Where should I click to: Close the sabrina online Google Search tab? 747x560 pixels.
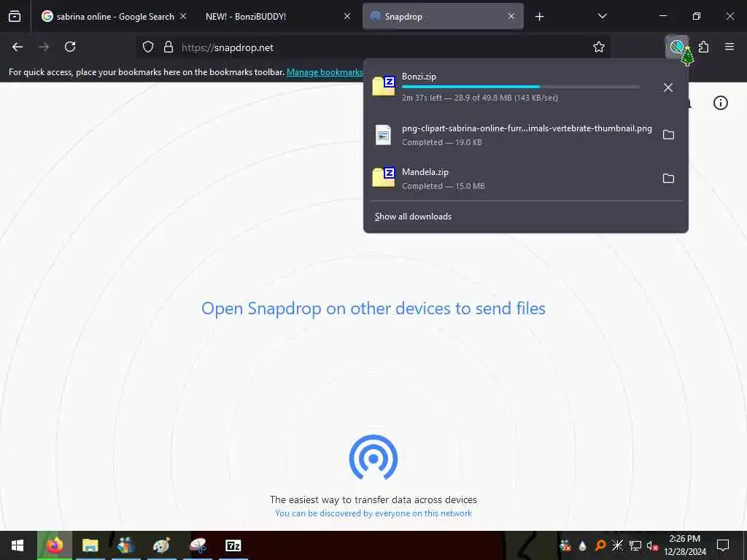(183, 16)
